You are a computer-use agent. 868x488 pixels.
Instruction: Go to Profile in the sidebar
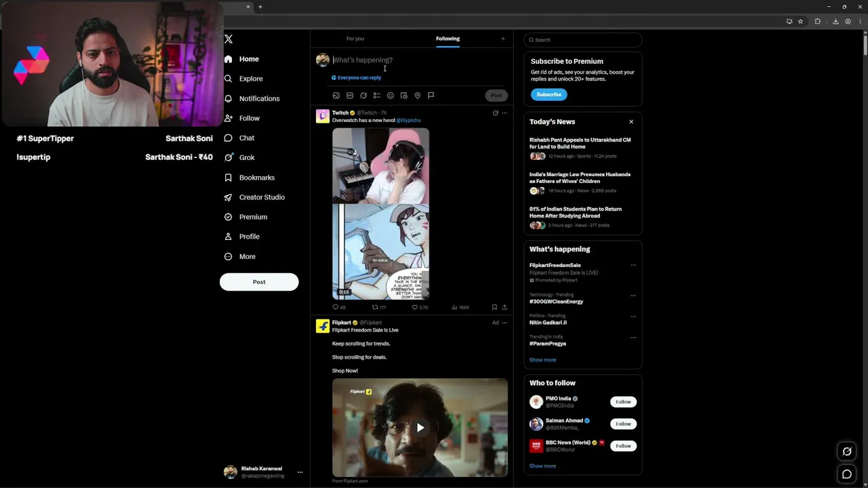point(242,237)
